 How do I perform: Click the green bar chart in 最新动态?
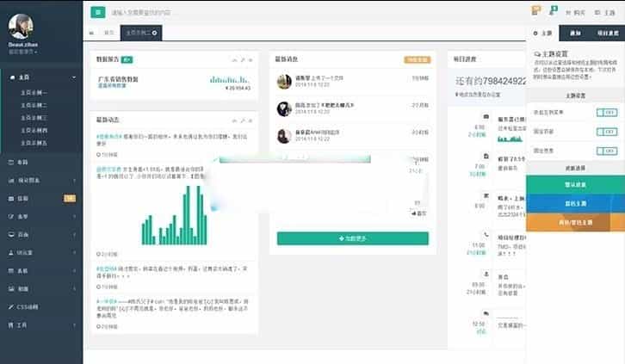click(x=174, y=215)
